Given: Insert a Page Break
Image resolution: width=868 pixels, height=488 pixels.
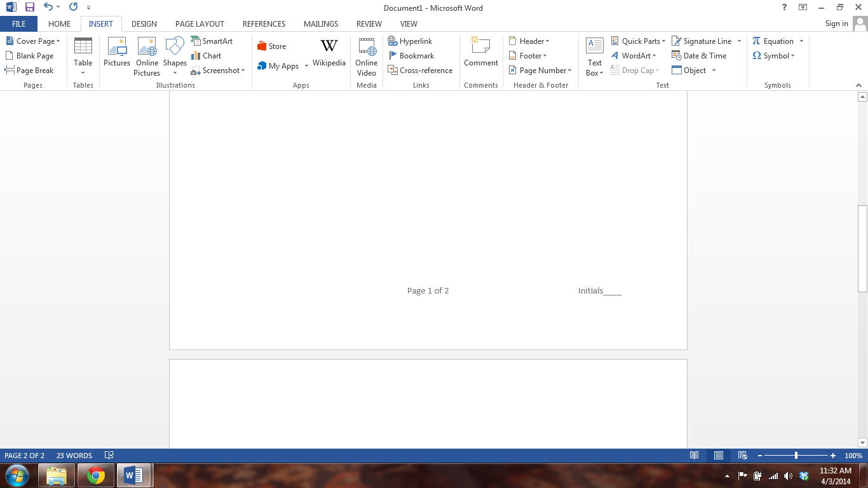Looking at the screenshot, I should (x=29, y=71).
